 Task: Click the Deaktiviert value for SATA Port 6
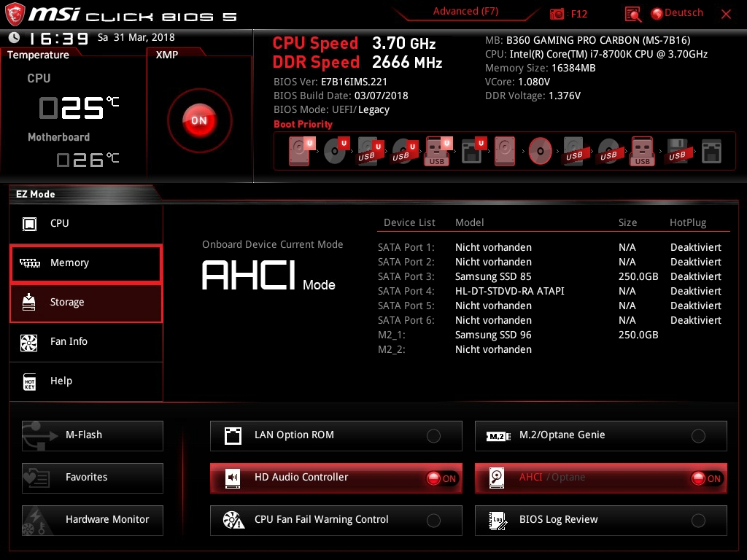click(x=695, y=321)
